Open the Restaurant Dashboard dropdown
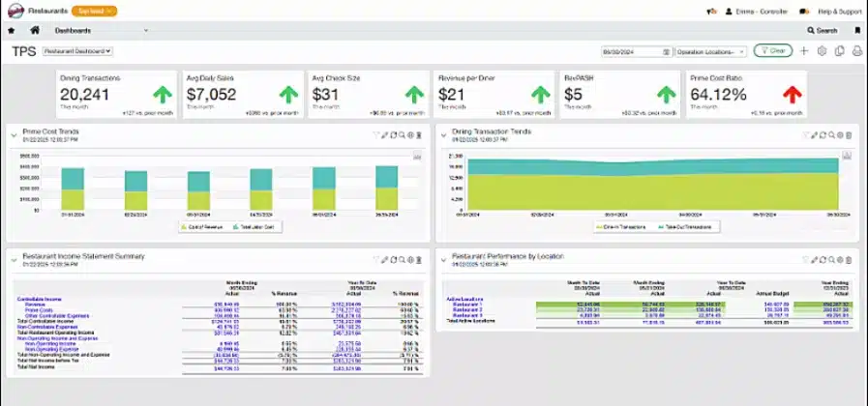This screenshot has height=406, width=868. coord(78,50)
